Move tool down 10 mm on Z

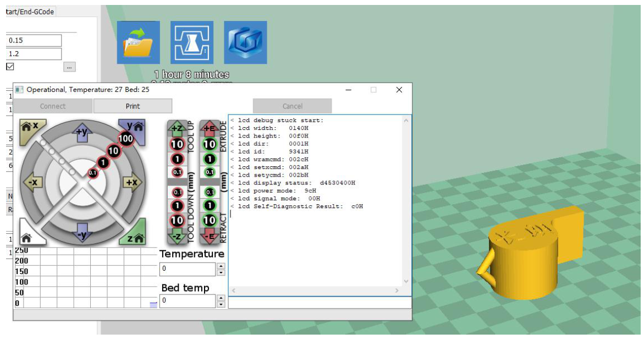click(x=177, y=220)
